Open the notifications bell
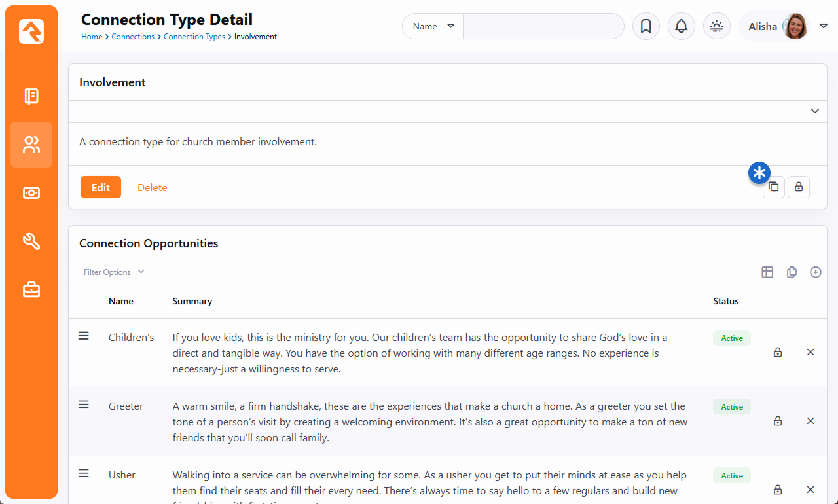 681,26
